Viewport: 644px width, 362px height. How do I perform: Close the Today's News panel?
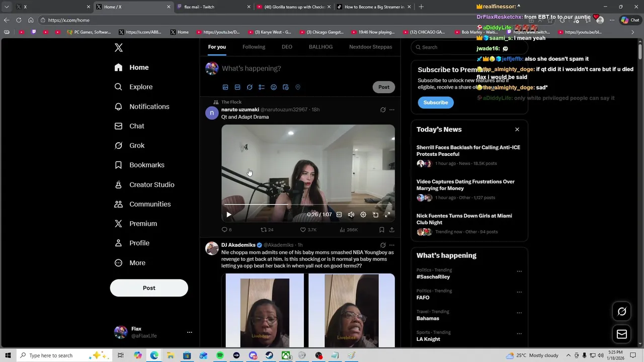(x=517, y=130)
